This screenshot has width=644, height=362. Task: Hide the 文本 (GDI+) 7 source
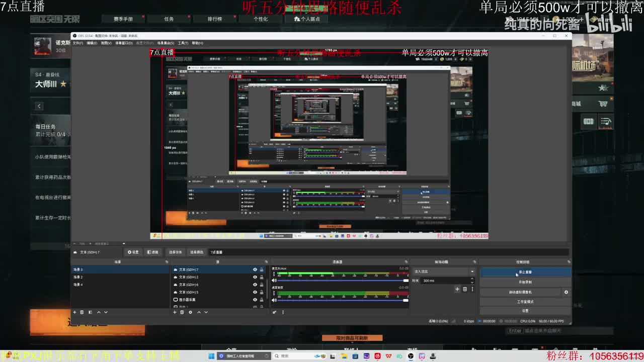pos(255,269)
